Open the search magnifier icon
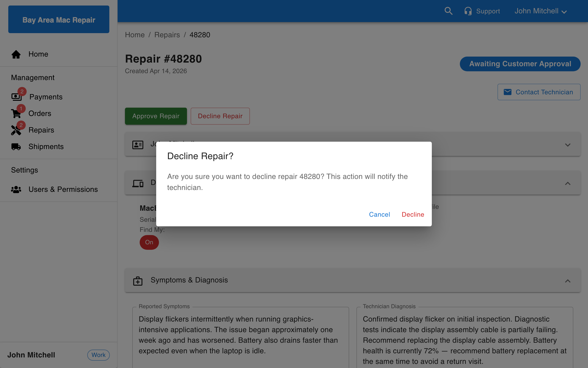This screenshot has width=588, height=368. (x=448, y=11)
